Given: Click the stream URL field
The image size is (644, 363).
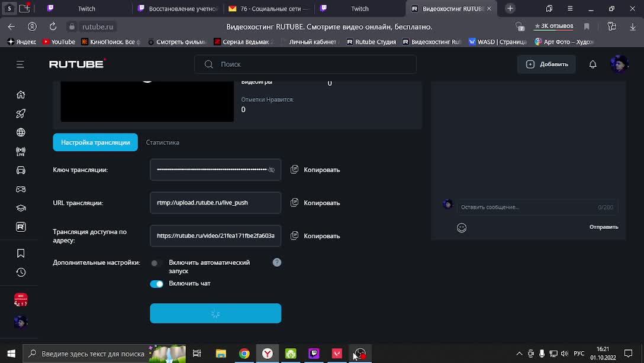Looking at the screenshot, I should point(215,203).
